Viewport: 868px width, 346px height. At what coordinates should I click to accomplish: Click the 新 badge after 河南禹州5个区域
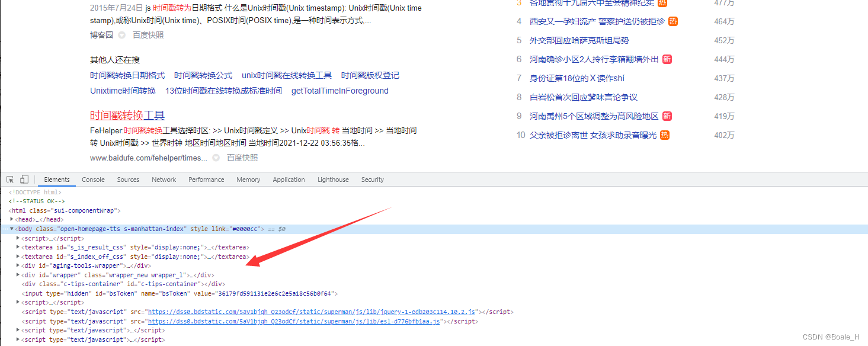click(667, 116)
